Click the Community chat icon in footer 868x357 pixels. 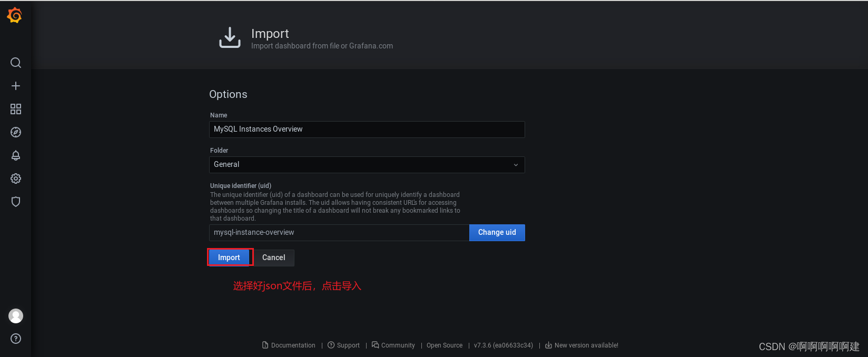(x=376, y=345)
